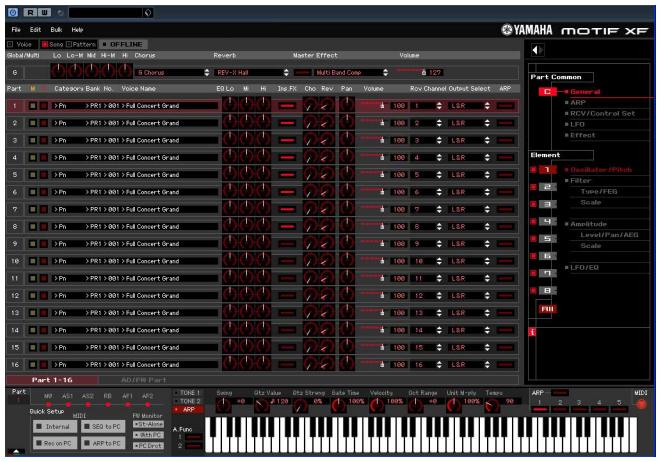Click the R automation read button
Viewport: 657px width, 462px height.
click(x=30, y=13)
